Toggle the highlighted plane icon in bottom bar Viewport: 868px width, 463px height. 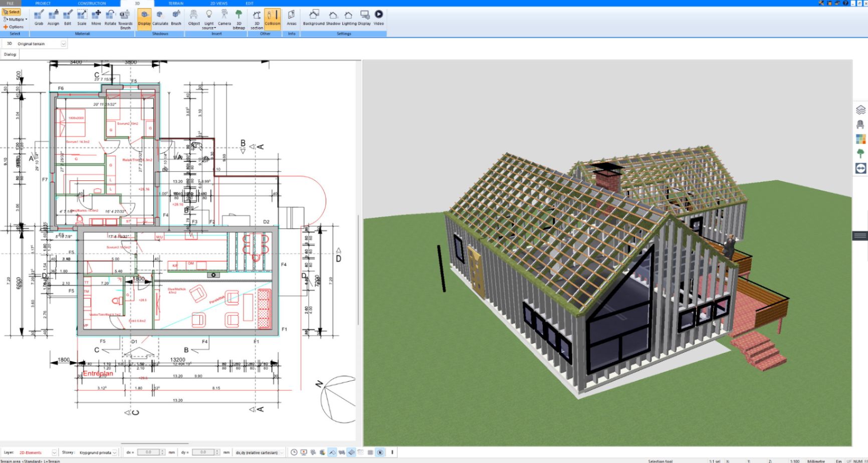coord(351,452)
